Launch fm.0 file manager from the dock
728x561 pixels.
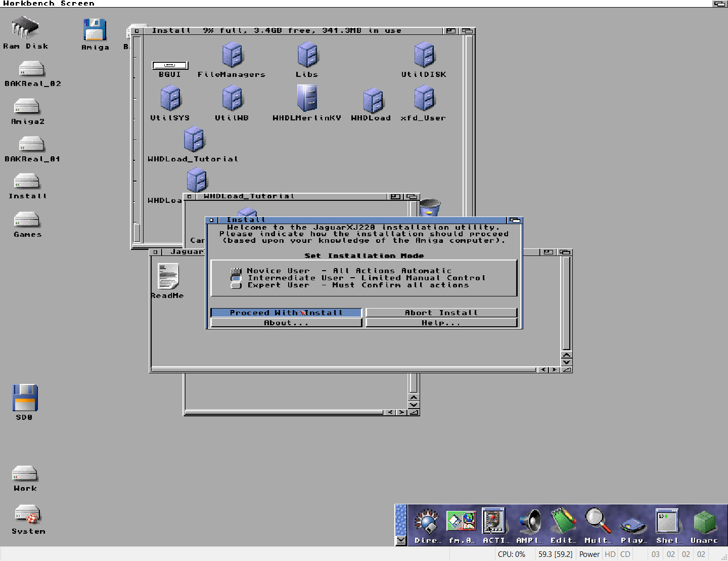pos(461,522)
